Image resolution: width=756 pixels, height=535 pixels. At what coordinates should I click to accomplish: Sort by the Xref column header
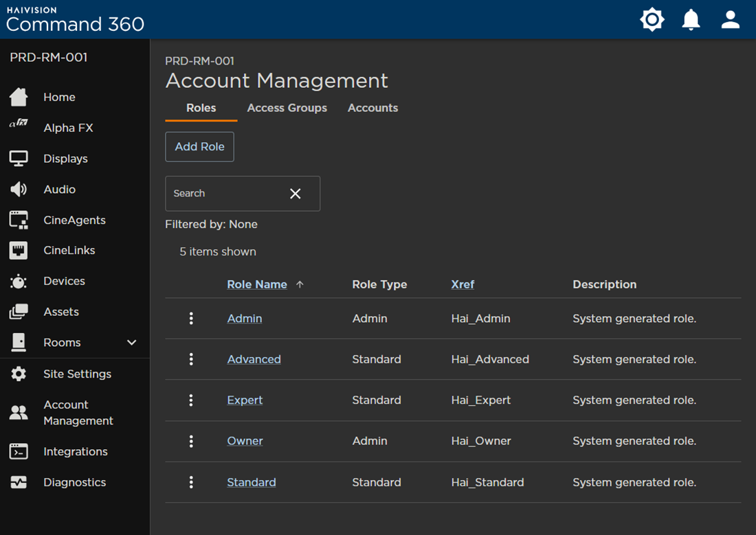[463, 284]
